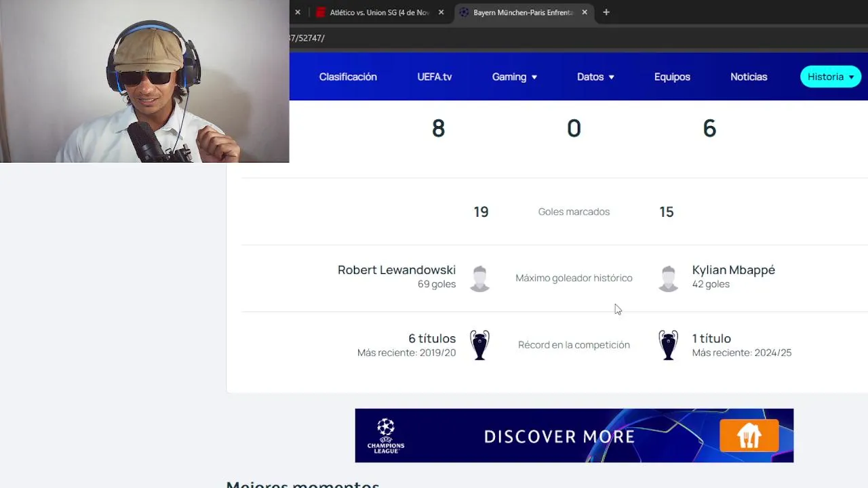The width and height of the screenshot is (868, 488).
Task: Click the browser address bar URL
Action: [x=308, y=38]
